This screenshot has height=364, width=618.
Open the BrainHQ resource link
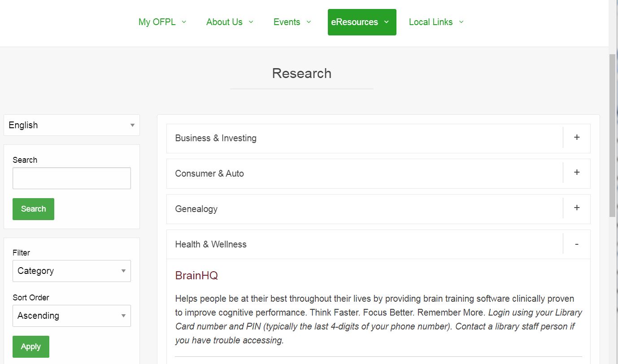pos(196,275)
